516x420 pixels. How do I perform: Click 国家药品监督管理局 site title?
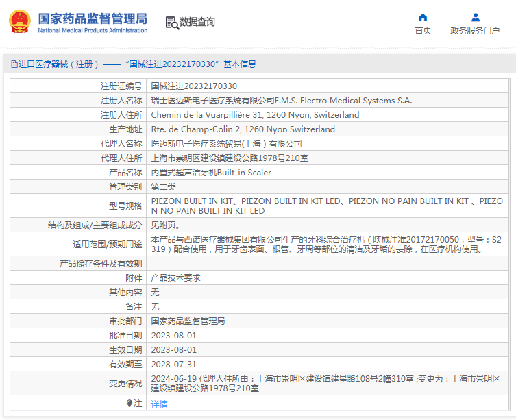point(93,18)
